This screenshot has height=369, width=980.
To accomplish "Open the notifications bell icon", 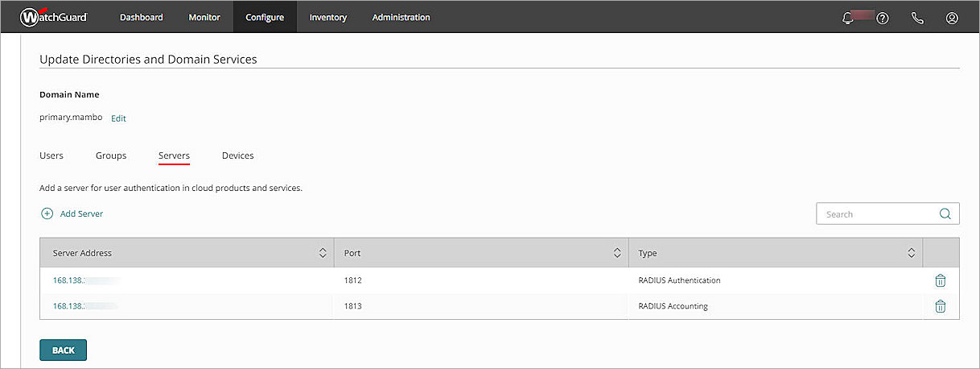I will [847, 18].
